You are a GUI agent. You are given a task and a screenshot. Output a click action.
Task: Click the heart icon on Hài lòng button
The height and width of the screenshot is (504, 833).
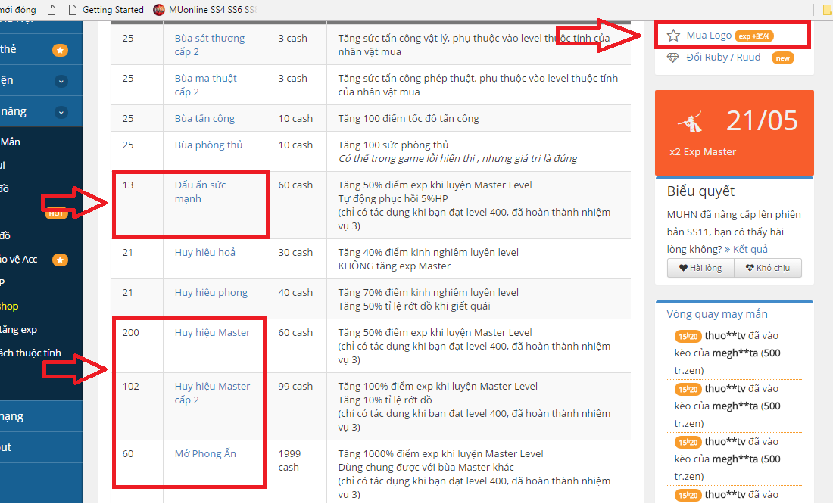tap(683, 268)
